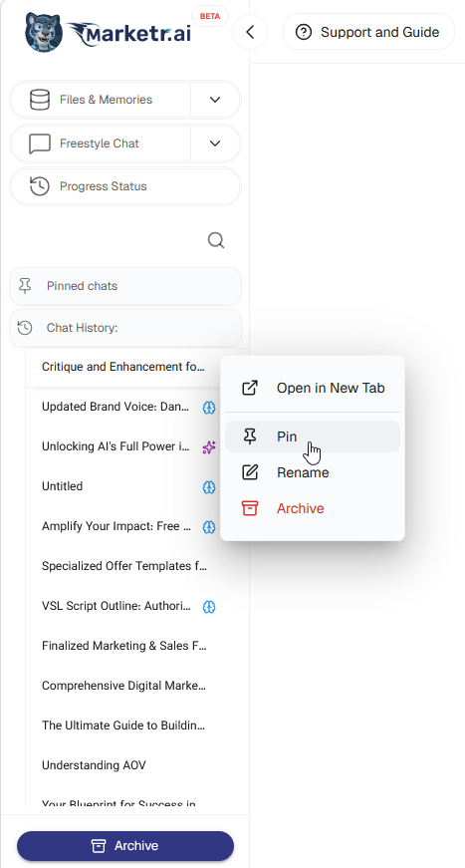Image resolution: width=465 pixels, height=868 pixels.
Task: Choose Open in New Tab from context menu
Action: (313, 388)
